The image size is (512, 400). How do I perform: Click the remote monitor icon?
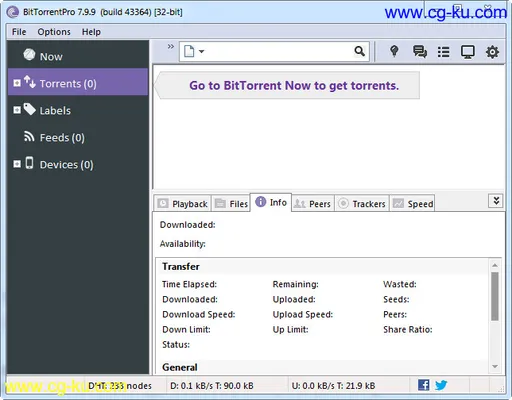[468, 52]
